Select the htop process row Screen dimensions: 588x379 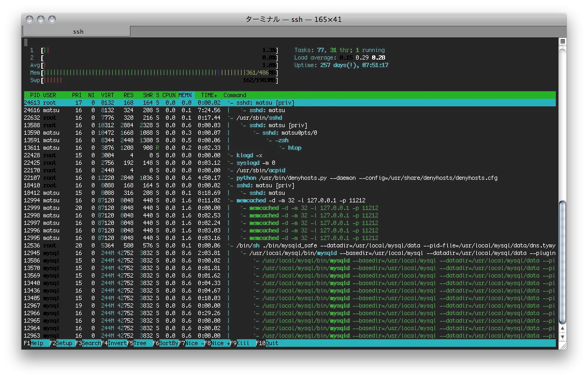(294, 148)
